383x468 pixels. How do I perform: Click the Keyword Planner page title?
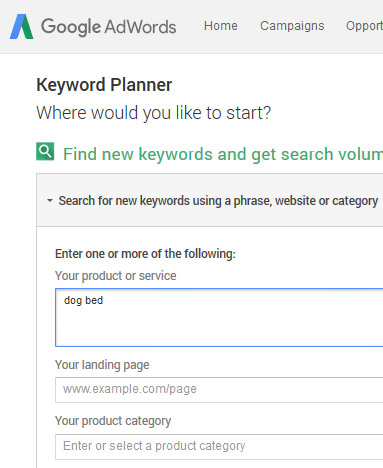click(104, 85)
